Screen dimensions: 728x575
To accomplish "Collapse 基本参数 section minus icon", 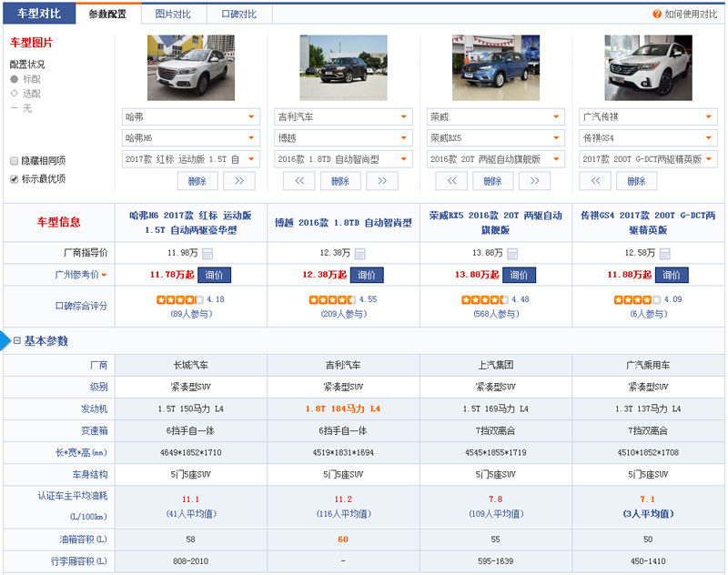I will click(17, 340).
